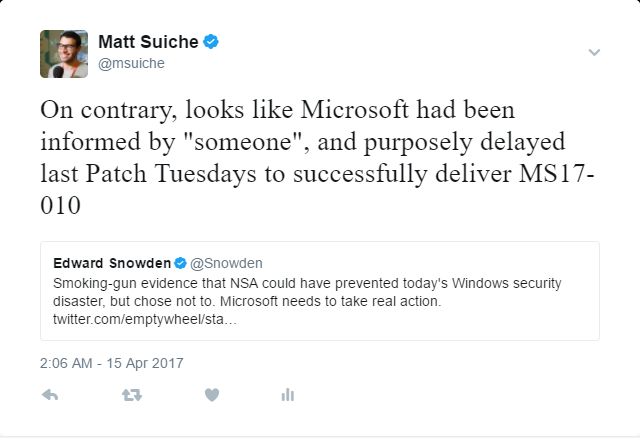This screenshot has height=439, width=640.
Task: Retweet this tweet using the retweet icon
Action: coord(132,395)
